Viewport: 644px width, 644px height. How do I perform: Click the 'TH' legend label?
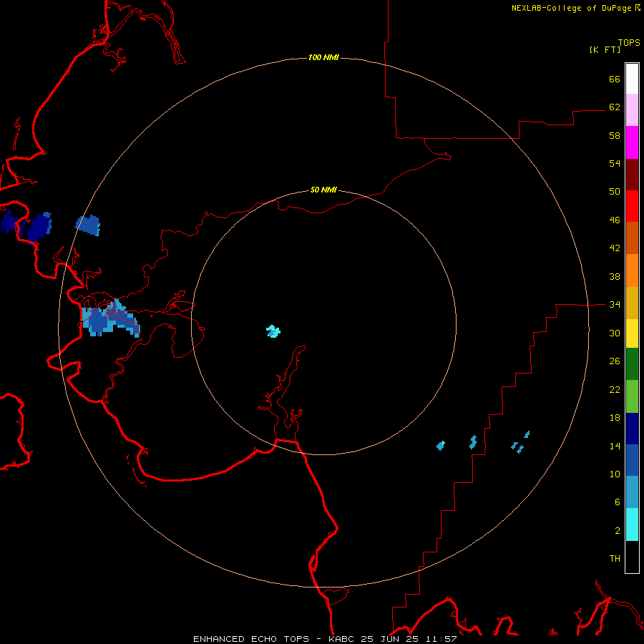click(x=615, y=558)
